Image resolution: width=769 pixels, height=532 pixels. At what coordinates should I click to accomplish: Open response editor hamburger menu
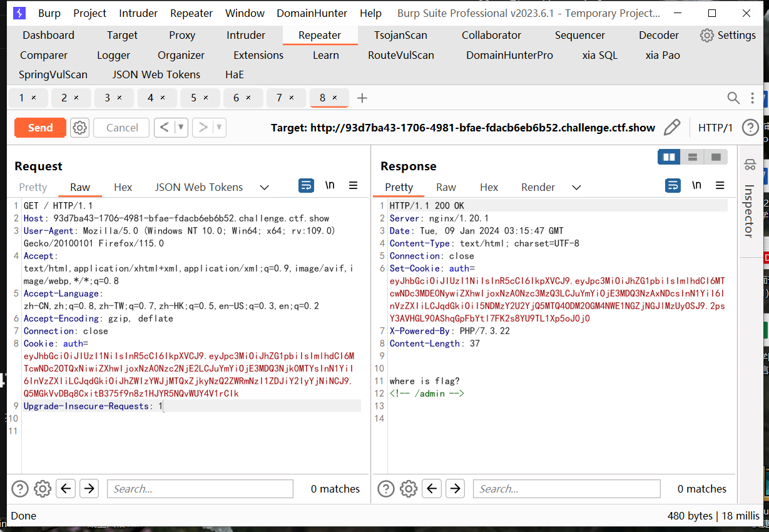tap(720, 185)
